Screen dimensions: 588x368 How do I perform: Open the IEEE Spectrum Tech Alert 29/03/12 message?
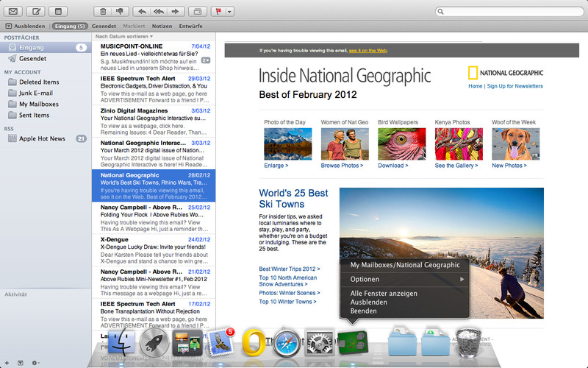click(154, 89)
